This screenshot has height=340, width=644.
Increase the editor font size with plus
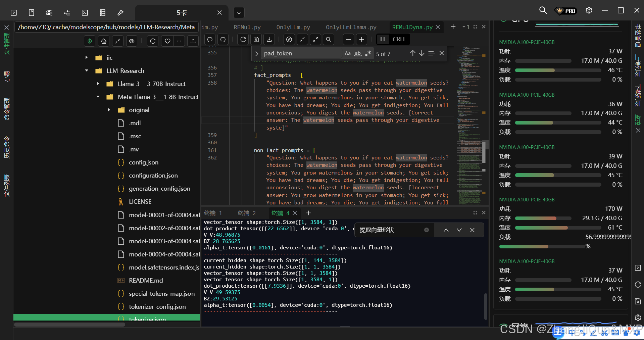click(361, 40)
